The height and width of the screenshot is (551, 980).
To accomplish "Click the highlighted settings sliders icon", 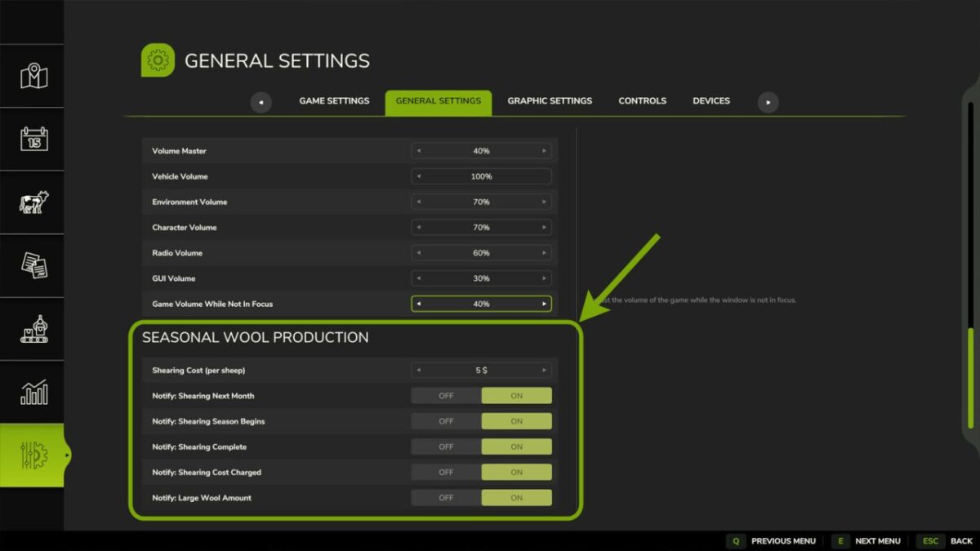I will coord(32,453).
